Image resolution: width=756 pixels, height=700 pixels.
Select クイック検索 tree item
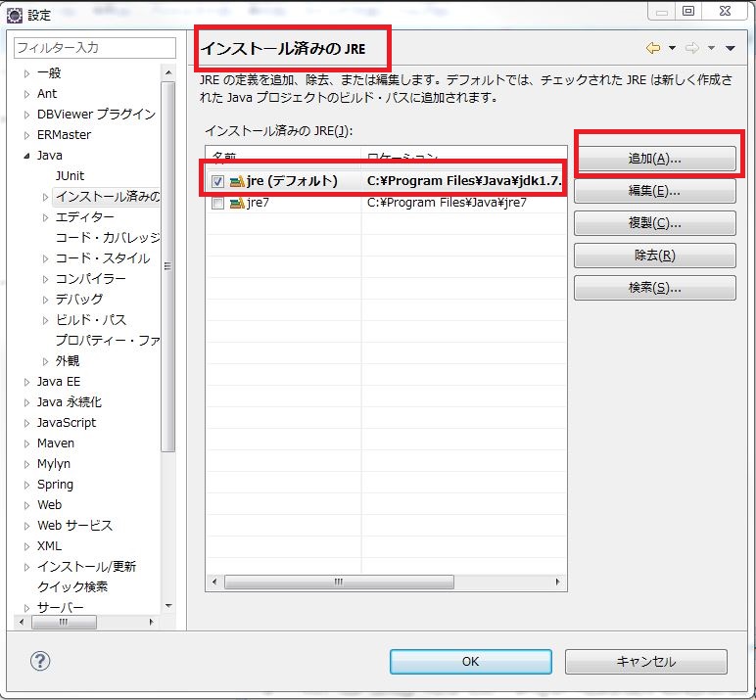click(x=72, y=586)
